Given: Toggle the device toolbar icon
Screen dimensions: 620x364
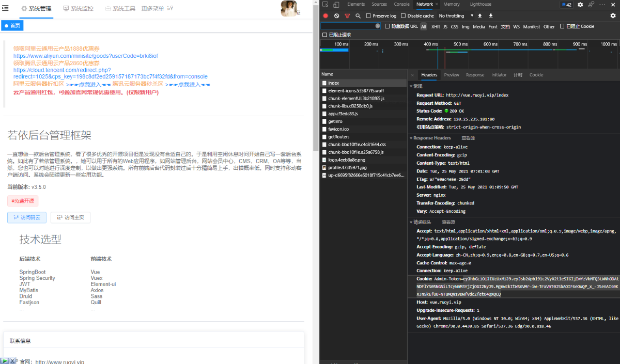Looking at the screenshot, I should (336, 4).
